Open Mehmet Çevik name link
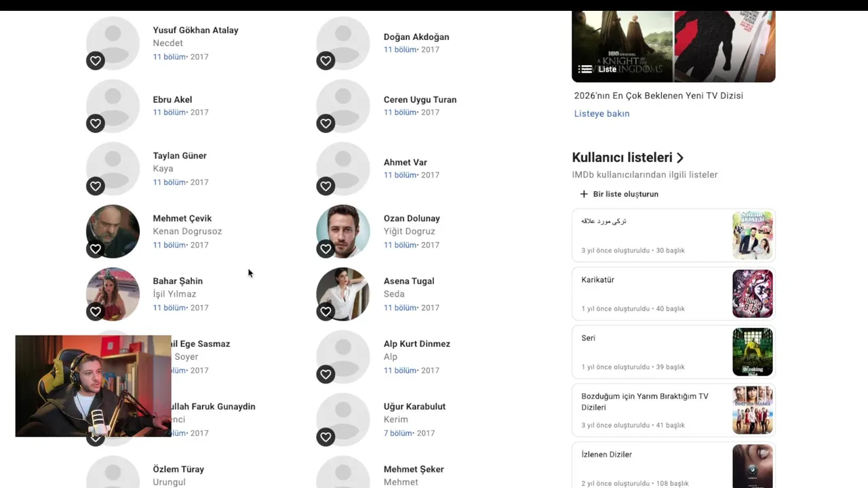This screenshot has width=868, height=488. (x=182, y=218)
